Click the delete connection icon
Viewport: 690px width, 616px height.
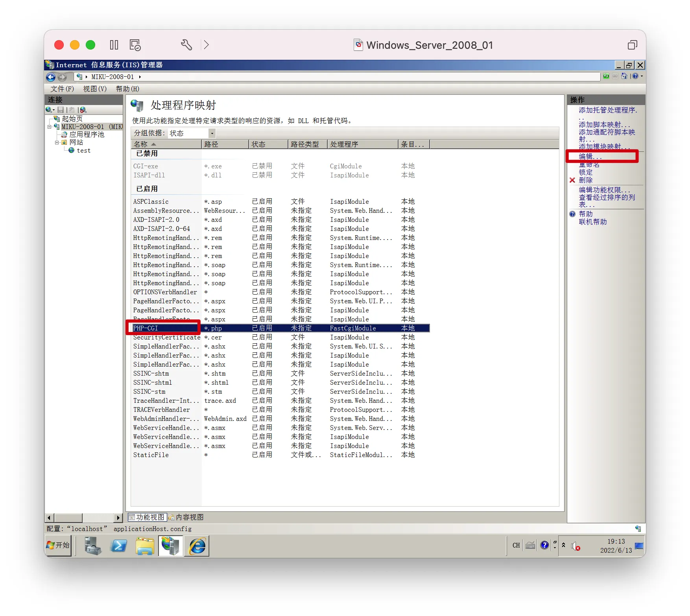83,110
